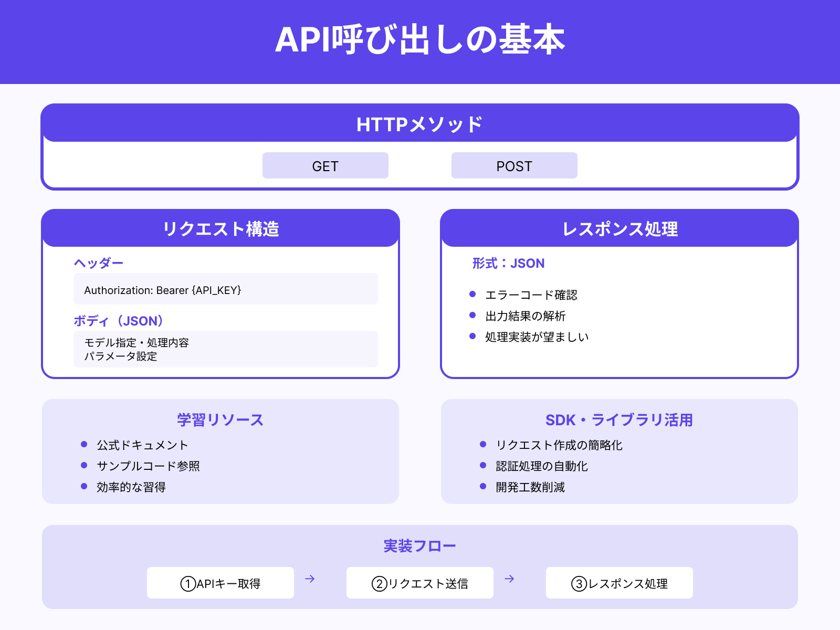Open the SDK・ライブラリ活用 section
The width and height of the screenshot is (840, 630).
(619, 420)
